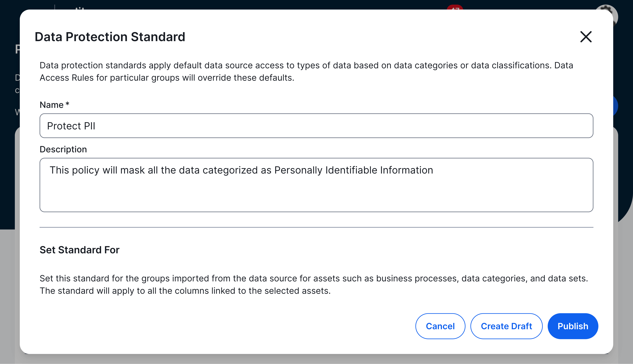The height and width of the screenshot is (364, 633).
Task: Open the red notification badge behind the dialog
Action: 455,7
